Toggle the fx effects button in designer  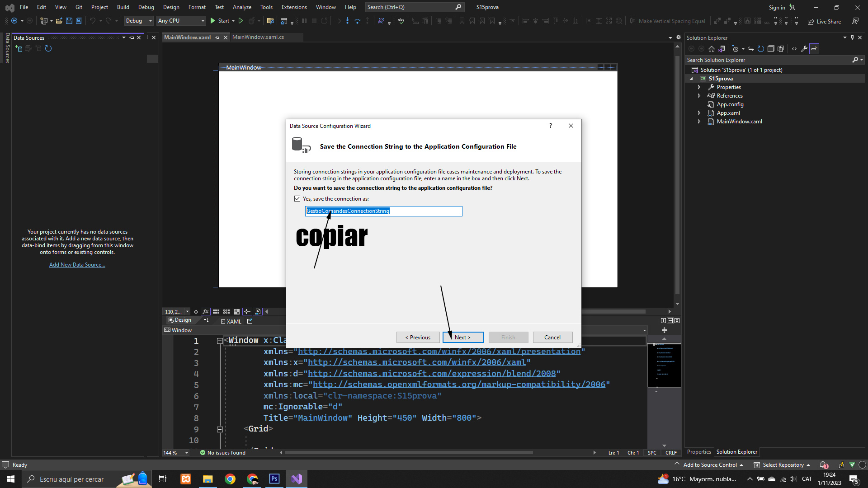[x=206, y=312]
